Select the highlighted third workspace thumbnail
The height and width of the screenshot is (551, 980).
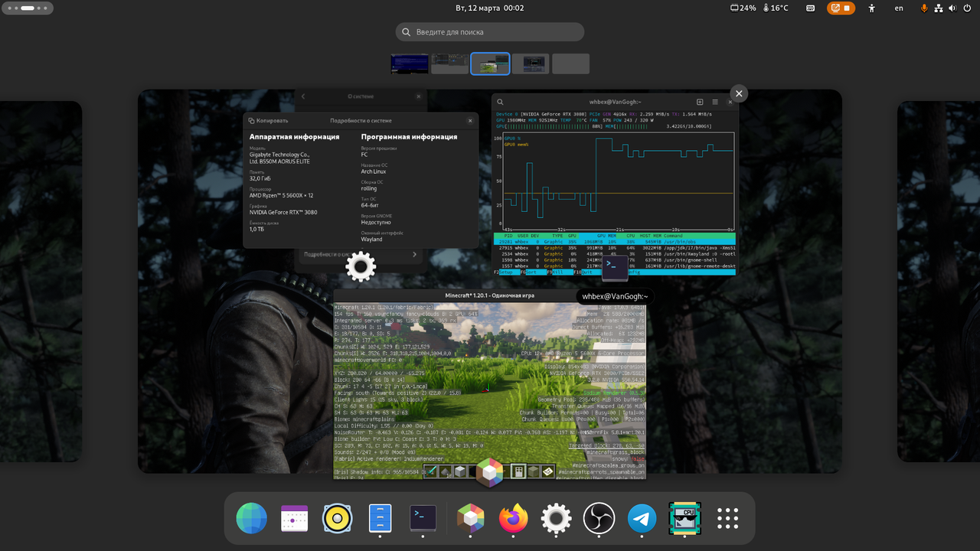coord(490,64)
